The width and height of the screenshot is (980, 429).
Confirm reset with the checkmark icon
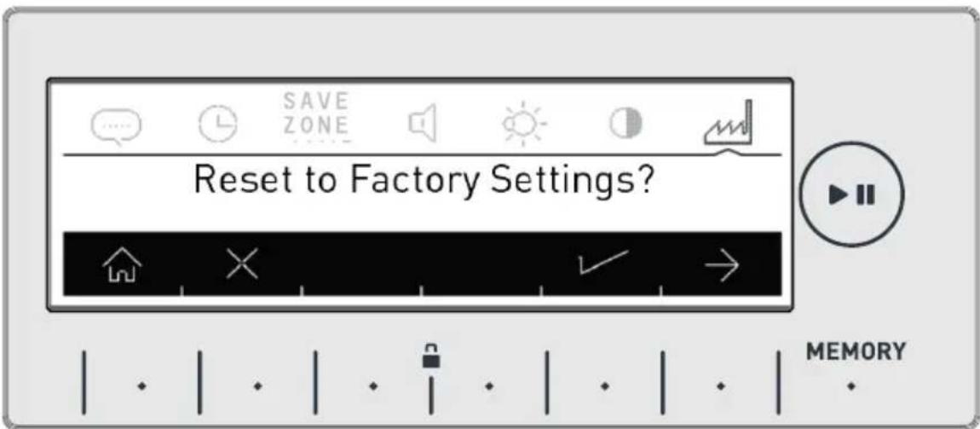pos(602,261)
